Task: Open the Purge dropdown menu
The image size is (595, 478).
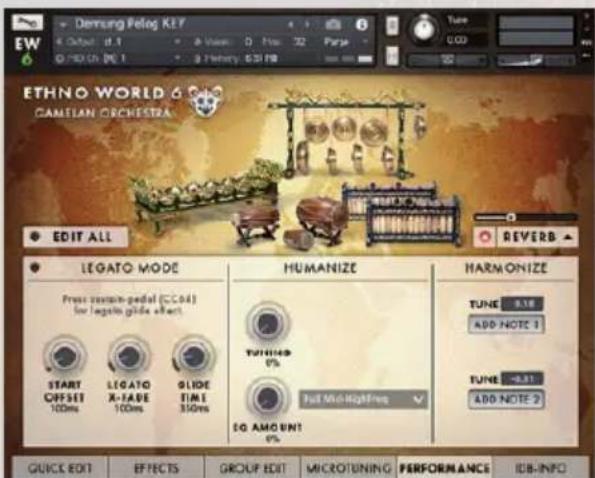Action: tap(345, 42)
